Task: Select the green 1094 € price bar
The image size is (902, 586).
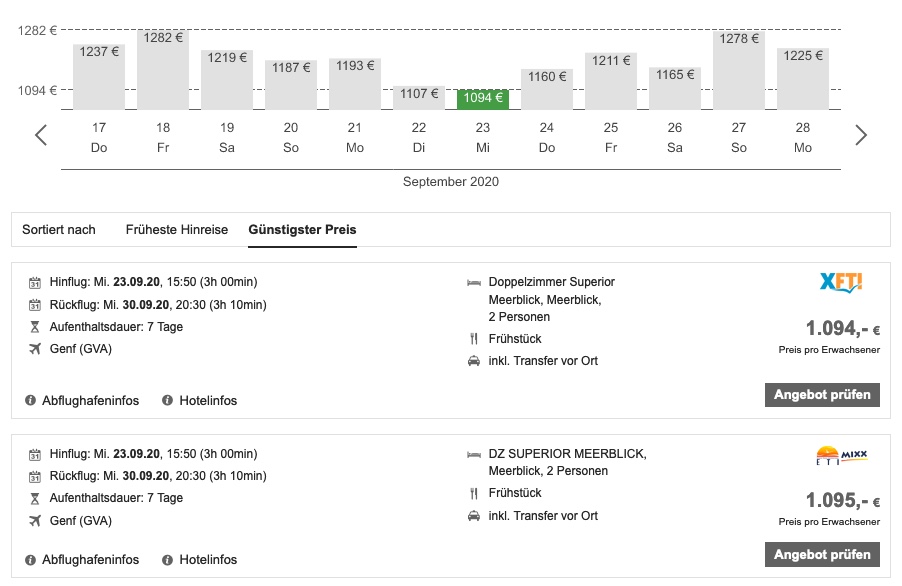Action: pyautogui.click(x=483, y=99)
